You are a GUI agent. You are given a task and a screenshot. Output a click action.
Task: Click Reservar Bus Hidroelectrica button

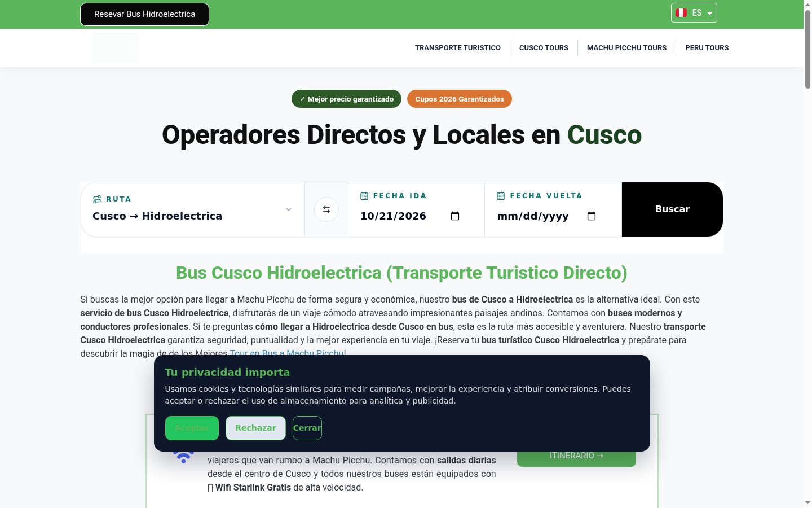[144, 14]
